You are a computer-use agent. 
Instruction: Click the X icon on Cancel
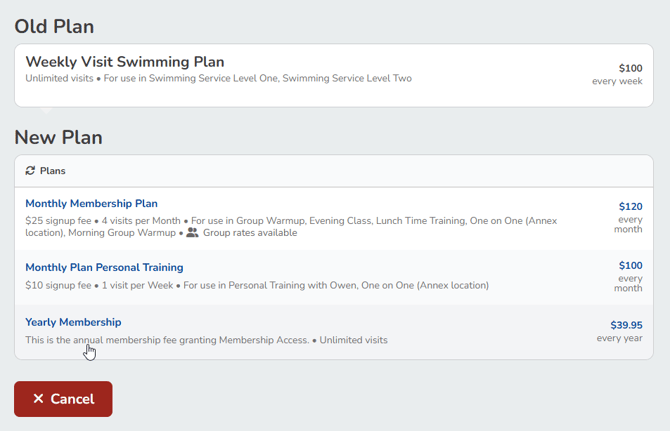coord(39,399)
